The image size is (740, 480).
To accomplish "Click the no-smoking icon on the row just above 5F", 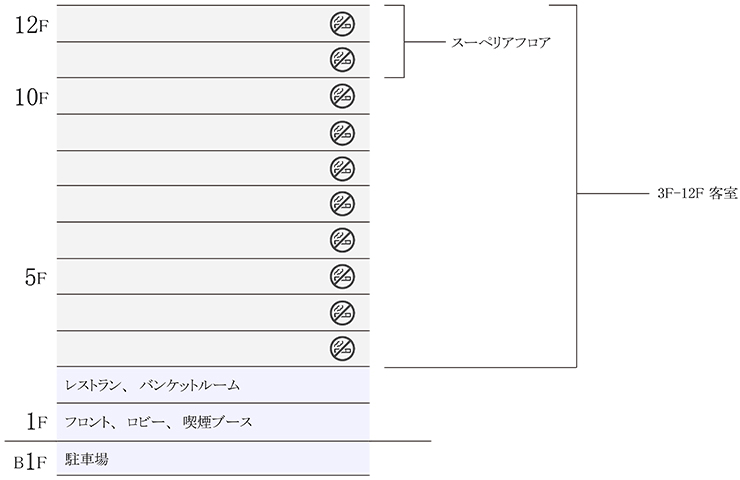I will pyautogui.click(x=342, y=240).
